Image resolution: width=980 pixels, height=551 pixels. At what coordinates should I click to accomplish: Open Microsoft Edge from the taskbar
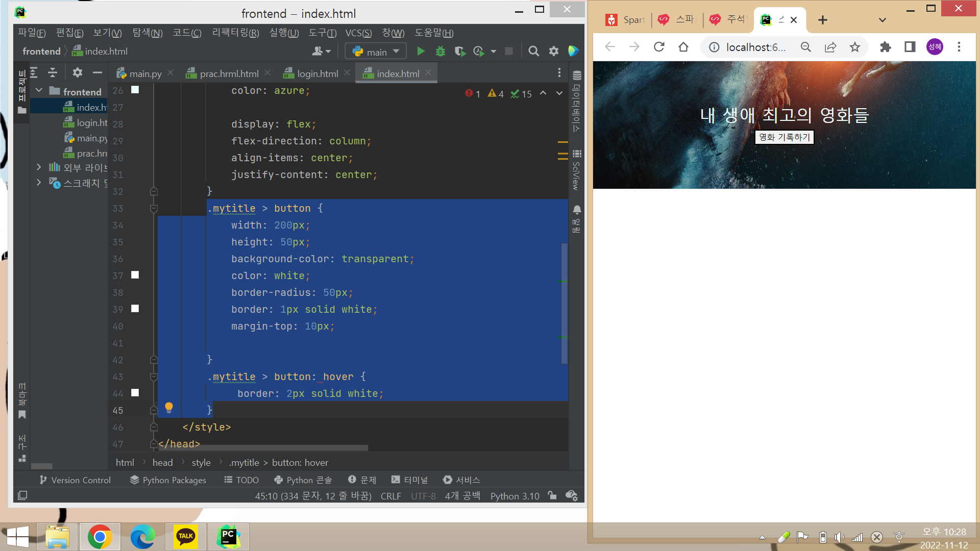[142, 536]
